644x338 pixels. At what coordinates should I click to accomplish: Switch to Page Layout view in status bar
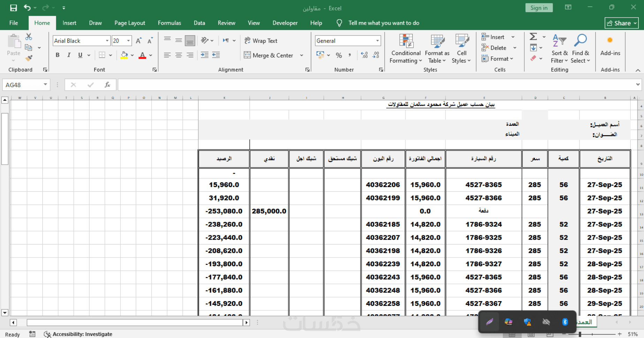pyautogui.click(x=531, y=335)
